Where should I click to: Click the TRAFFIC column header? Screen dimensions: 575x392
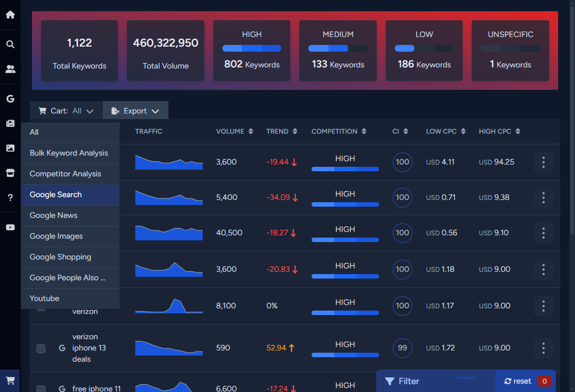coord(148,131)
